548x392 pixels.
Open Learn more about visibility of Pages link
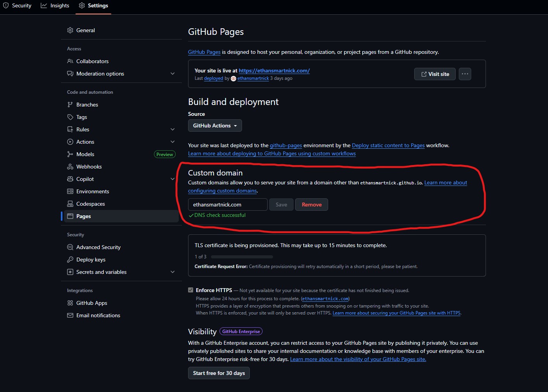click(358, 359)
